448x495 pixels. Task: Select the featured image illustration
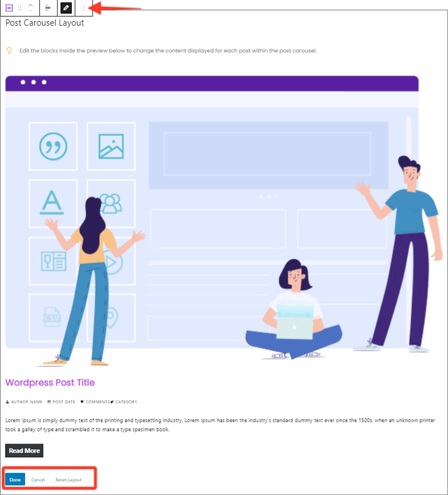[224, 221]
